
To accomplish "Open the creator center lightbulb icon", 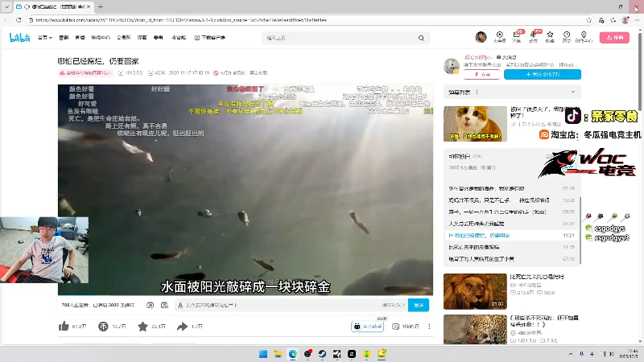I will pos(584,36).
